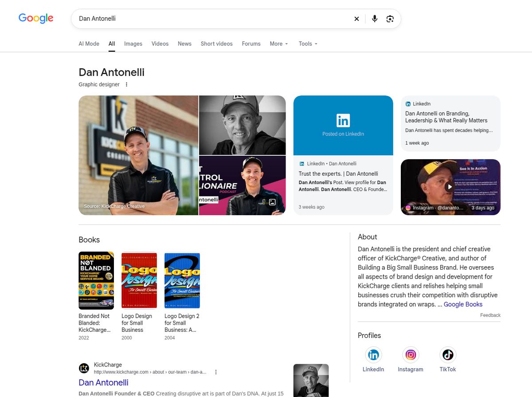Open Branded Not Blanded book cover

point(96,280)
